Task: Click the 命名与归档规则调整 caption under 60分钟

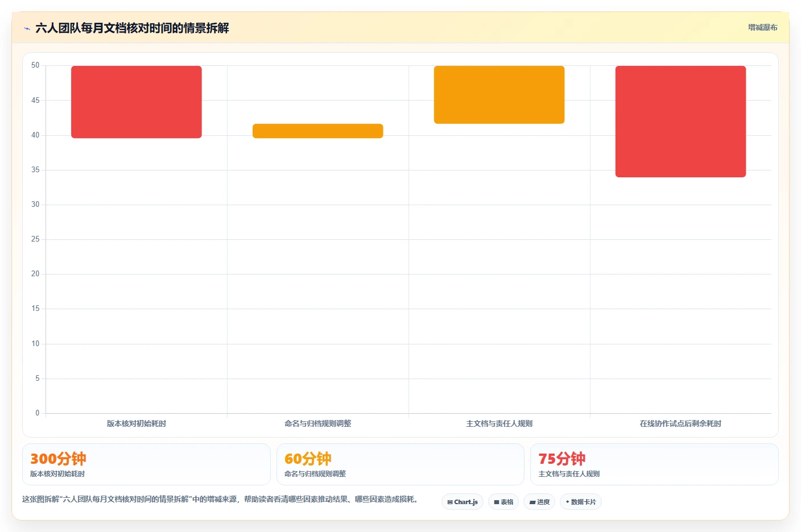Action: 315,474
